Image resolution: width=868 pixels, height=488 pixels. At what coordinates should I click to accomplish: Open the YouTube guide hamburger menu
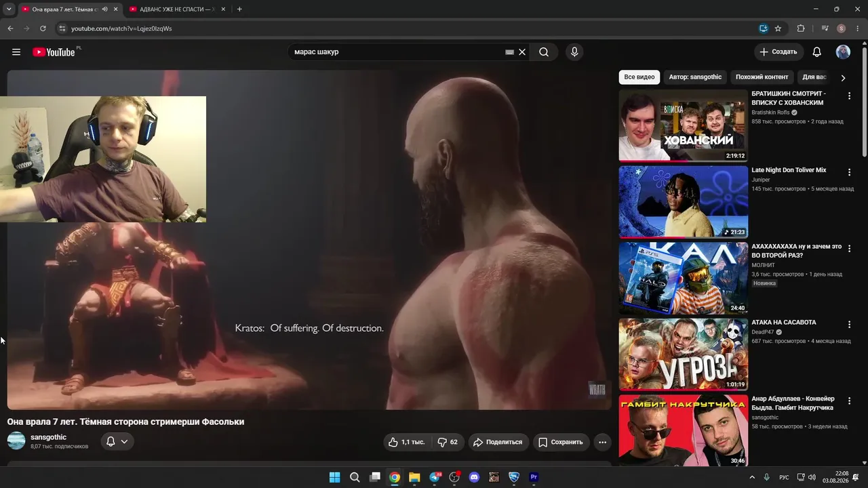pyautogui.click(x=16, y=52)
